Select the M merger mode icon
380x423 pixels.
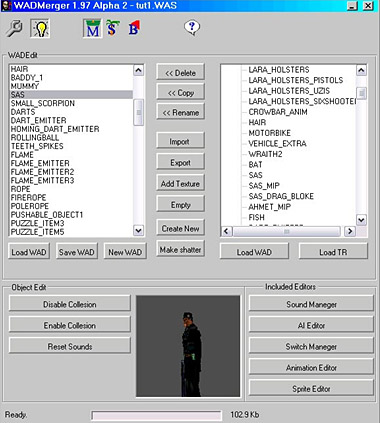92,28
